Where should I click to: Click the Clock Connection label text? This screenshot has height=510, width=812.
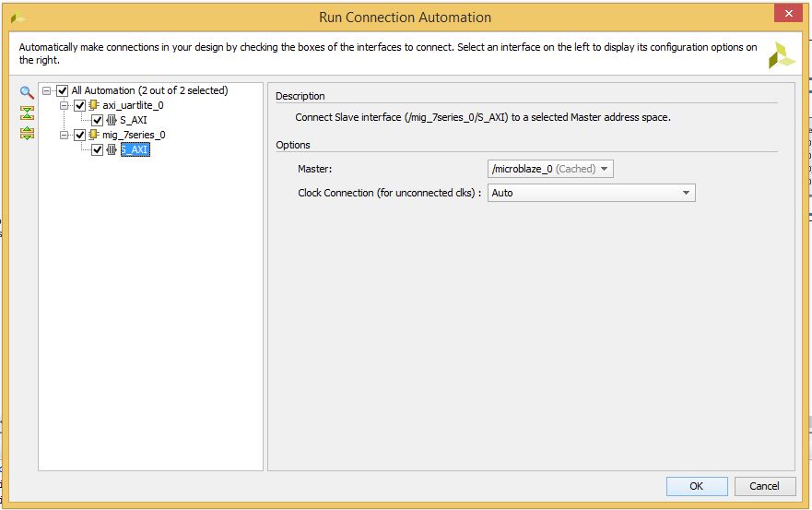(390, 193)
